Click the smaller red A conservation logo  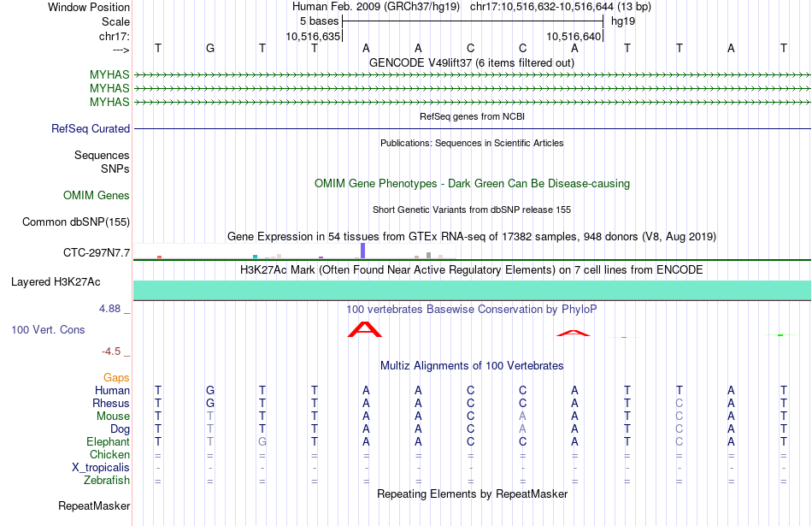coord(574,334)
